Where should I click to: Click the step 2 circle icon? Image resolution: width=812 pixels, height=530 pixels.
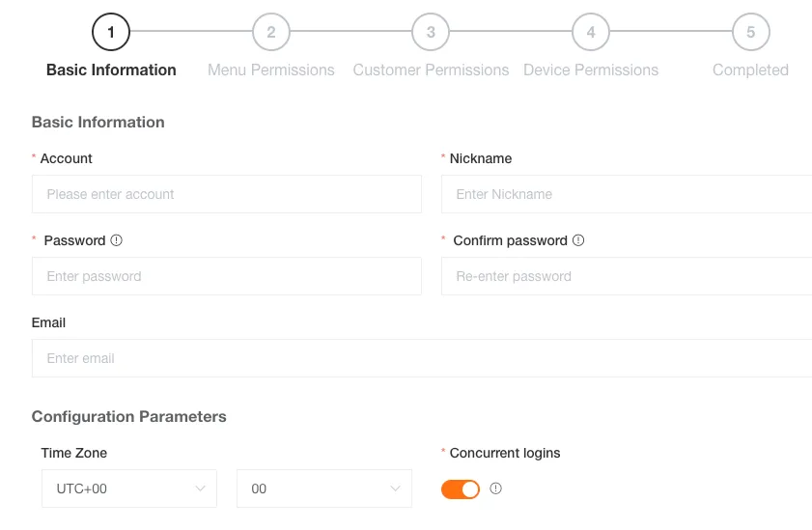pyautogui.click(x=271, y=32)
